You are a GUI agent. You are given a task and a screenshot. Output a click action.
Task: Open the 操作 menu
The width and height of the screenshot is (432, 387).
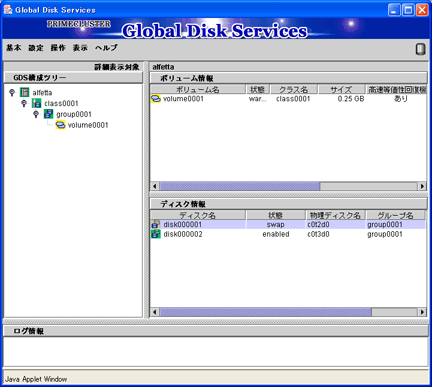pyautogui.click(x=58, y=48)
